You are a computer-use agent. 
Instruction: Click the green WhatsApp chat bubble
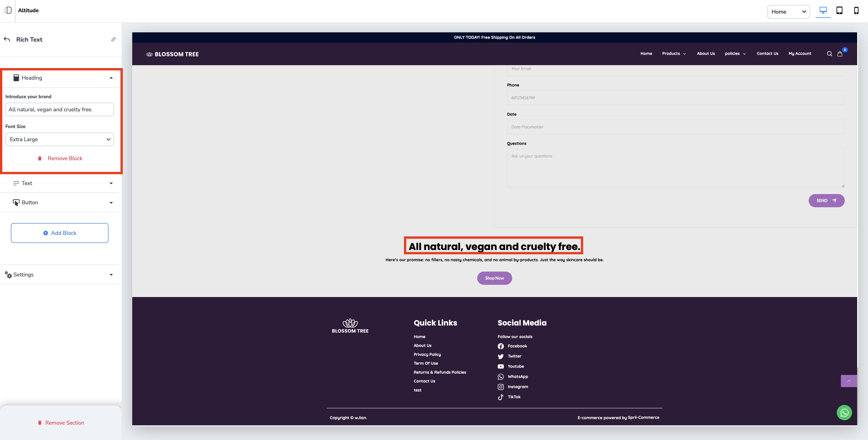pyautogui.click(x=844, y=412)
